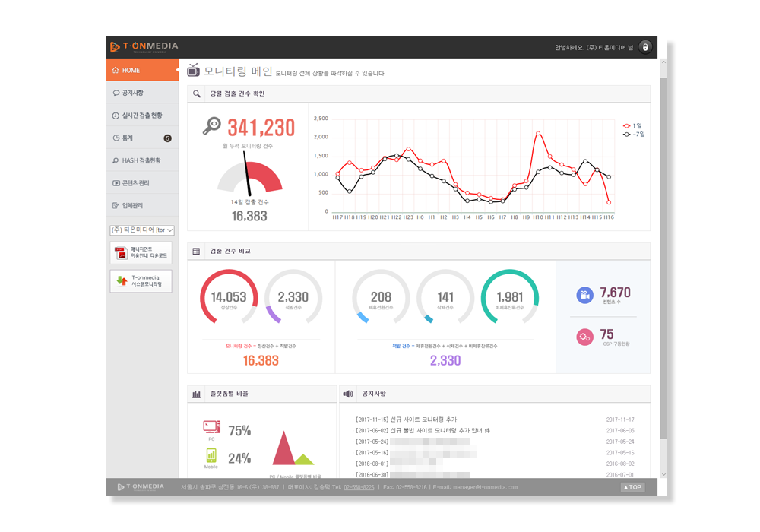Click the pink gear OSP 구동현황 icon
The width and height of the screenshot is (760, 532).
[x=585, y=337]
